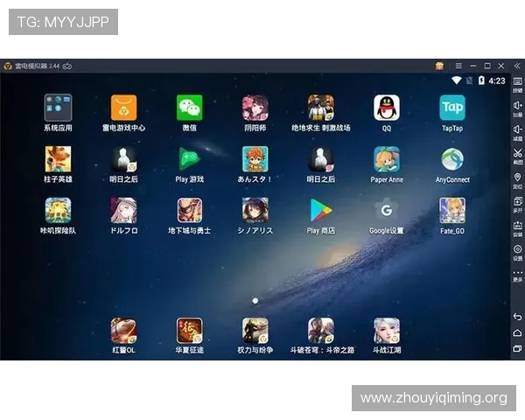Viewport: 525px width, 420px height.
Task: Click the Android home button
Action: point(517,332)
